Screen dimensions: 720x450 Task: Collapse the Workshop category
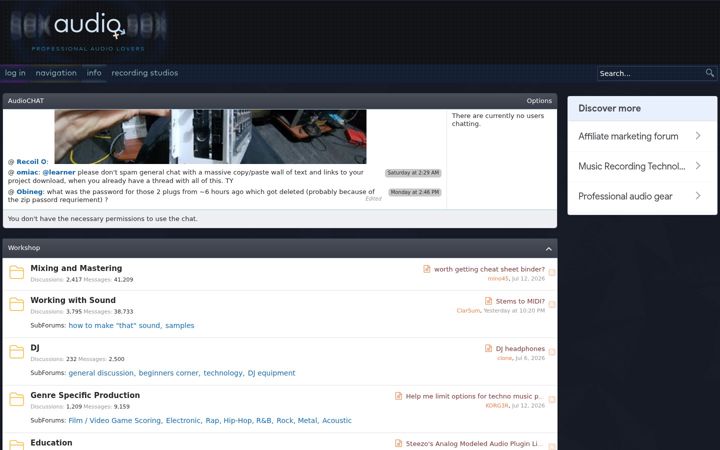coord(548,248)
